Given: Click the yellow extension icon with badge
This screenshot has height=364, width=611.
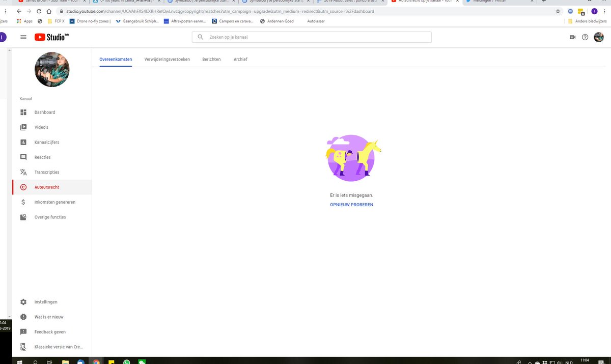Looking at the screenshot, I should coord(581,11).
